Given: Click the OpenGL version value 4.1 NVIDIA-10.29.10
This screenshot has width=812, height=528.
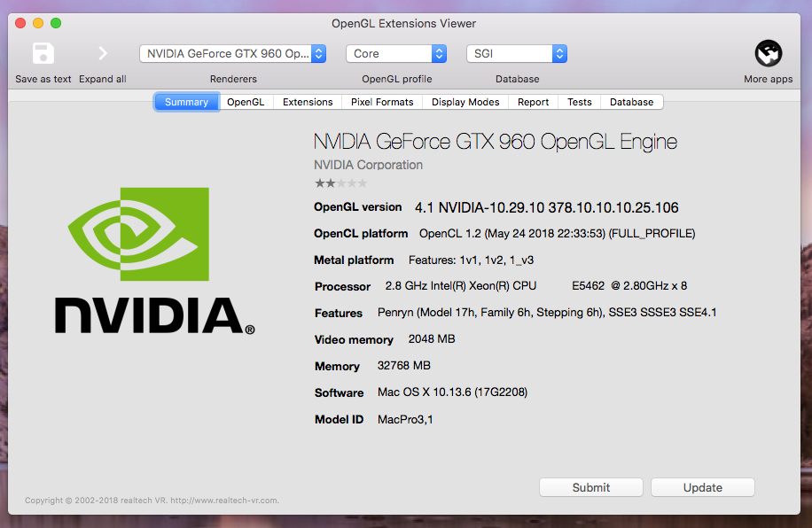Looking at the screenshot, I should [546, 207].
